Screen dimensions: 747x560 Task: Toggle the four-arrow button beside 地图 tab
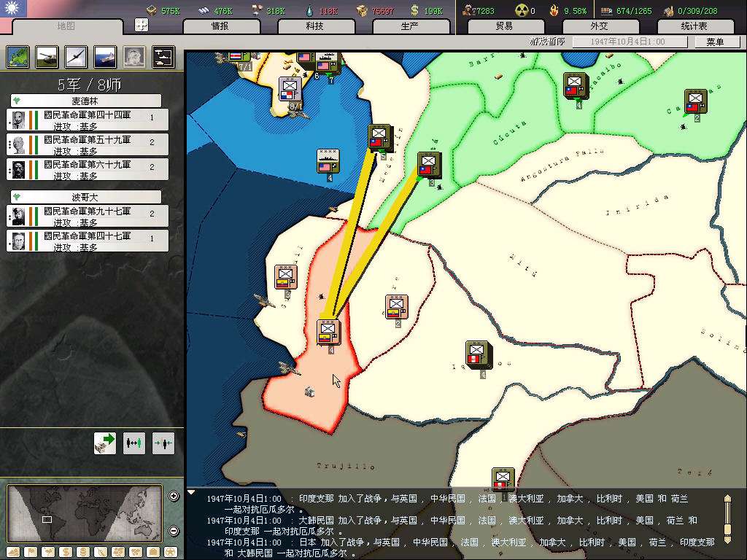coord(142,25)
